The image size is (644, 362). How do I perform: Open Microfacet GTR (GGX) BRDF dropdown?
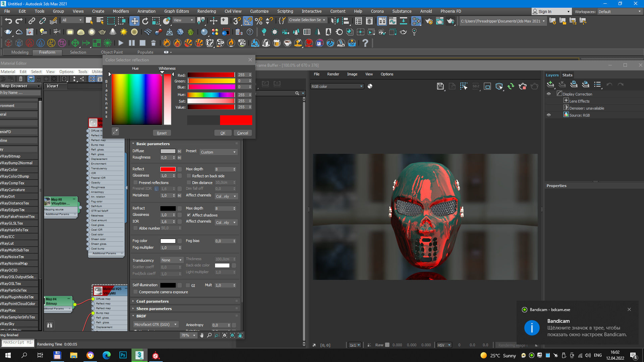(155, 324)
